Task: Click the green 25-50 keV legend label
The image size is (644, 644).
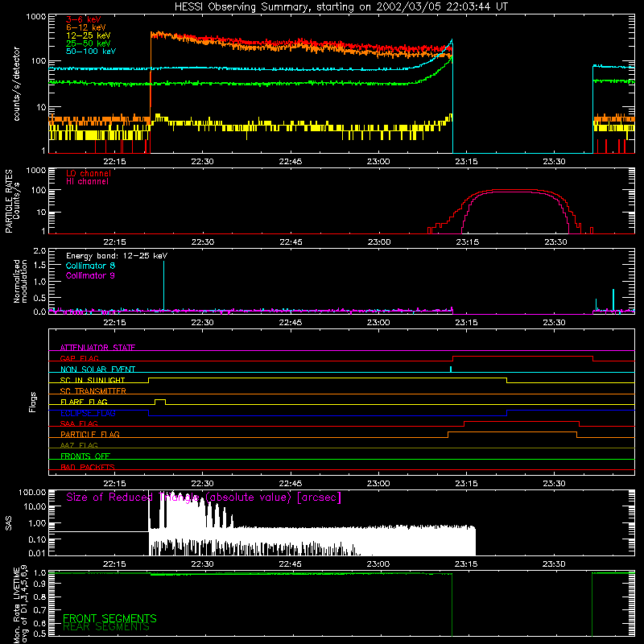Action: 89,43
